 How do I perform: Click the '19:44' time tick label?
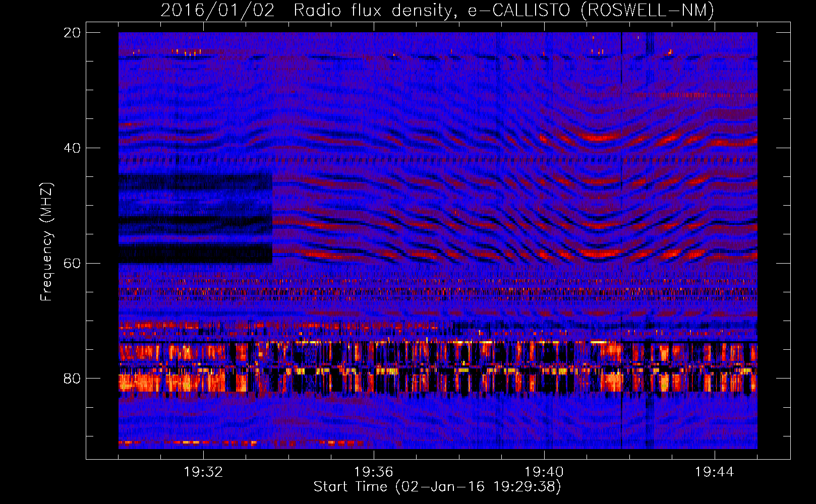point(715,472)
